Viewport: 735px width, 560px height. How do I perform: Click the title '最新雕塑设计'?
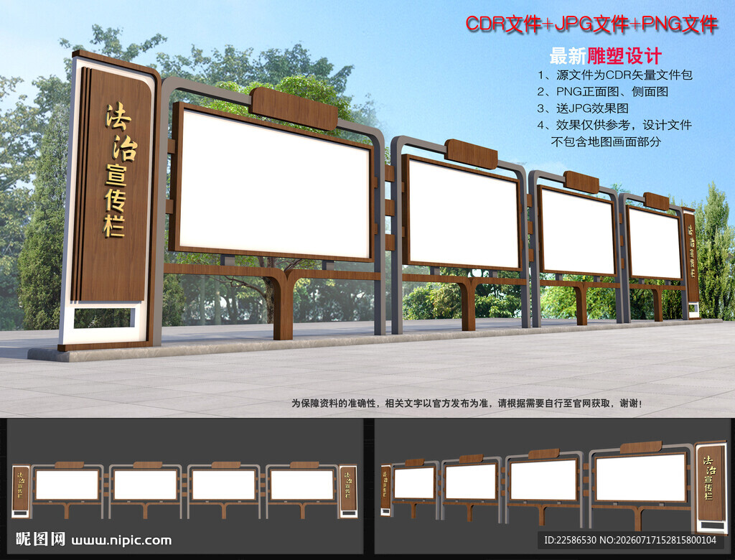[x=605, y=56]
